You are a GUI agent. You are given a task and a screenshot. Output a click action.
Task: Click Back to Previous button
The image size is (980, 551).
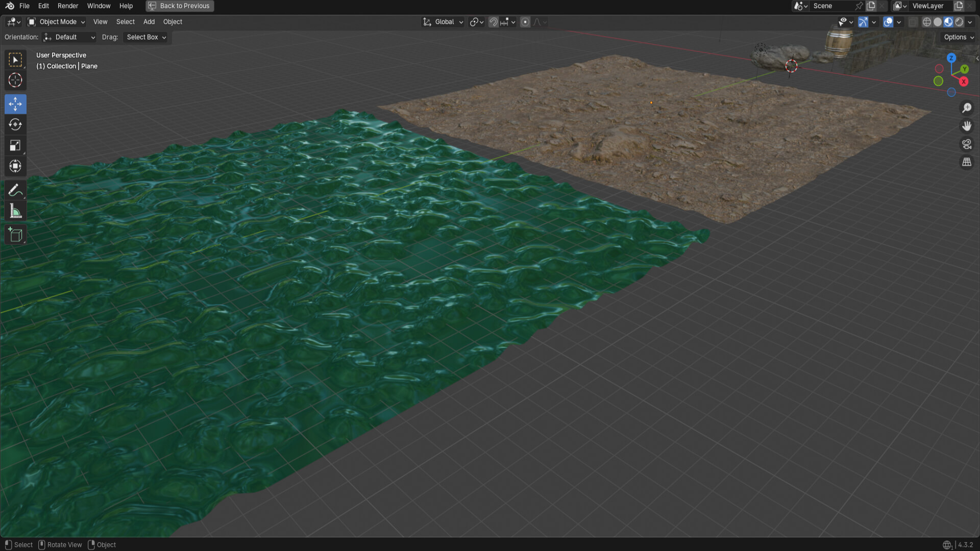180,6
